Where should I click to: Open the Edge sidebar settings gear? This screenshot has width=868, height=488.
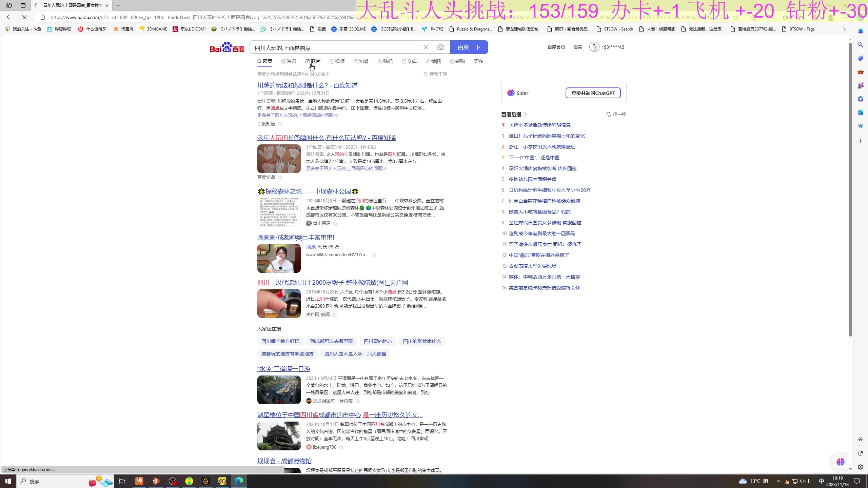pos(860,467)
